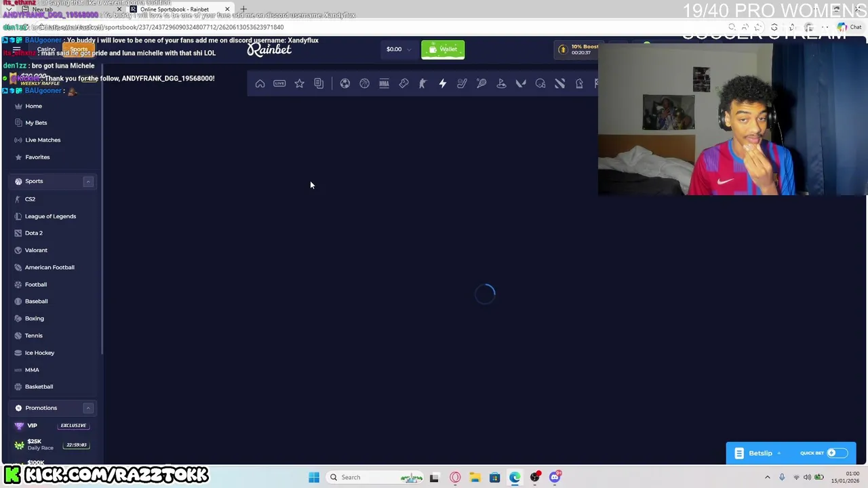Select the soccer ball sport icon
The height and width of the screenshot is (488, 868).
[x=345, y=83]
